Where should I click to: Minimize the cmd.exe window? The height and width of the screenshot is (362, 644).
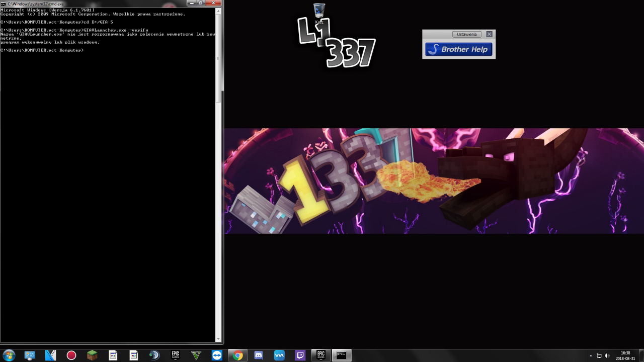[192, 3]
